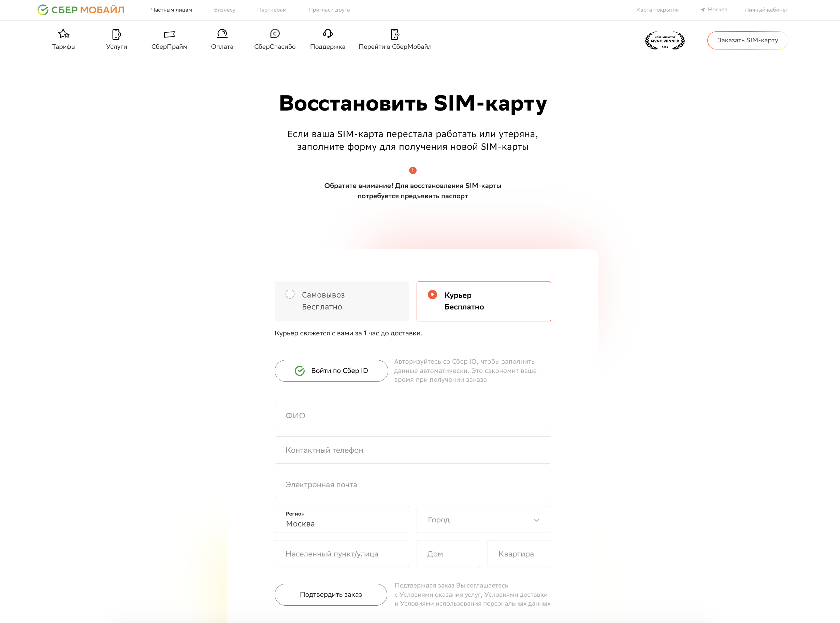The height and width of the screenshot is (623, 840).
Task: Open the Пригласи друга menu item
Action: pos(329,10)
